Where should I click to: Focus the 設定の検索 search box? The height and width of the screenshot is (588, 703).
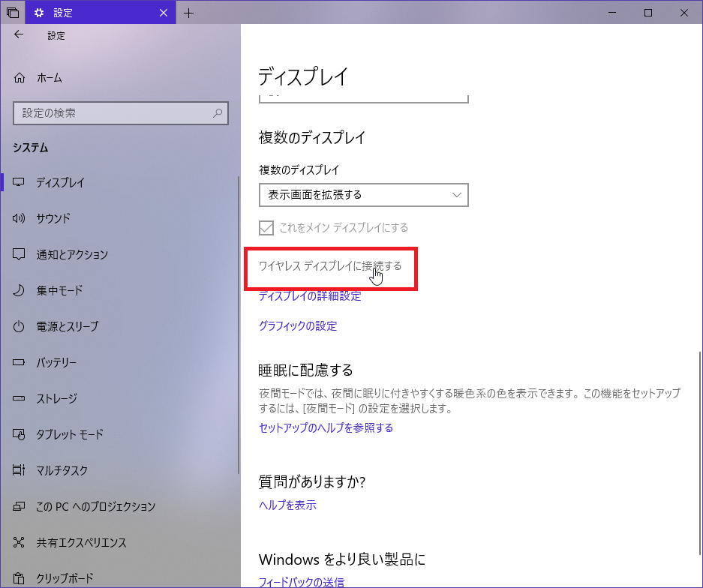point(121,113)
